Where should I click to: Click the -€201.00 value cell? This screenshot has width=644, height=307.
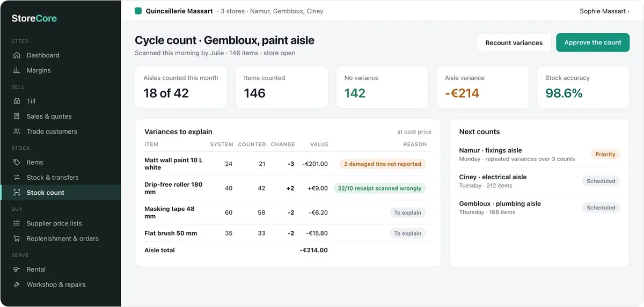(x=315, y=164)
